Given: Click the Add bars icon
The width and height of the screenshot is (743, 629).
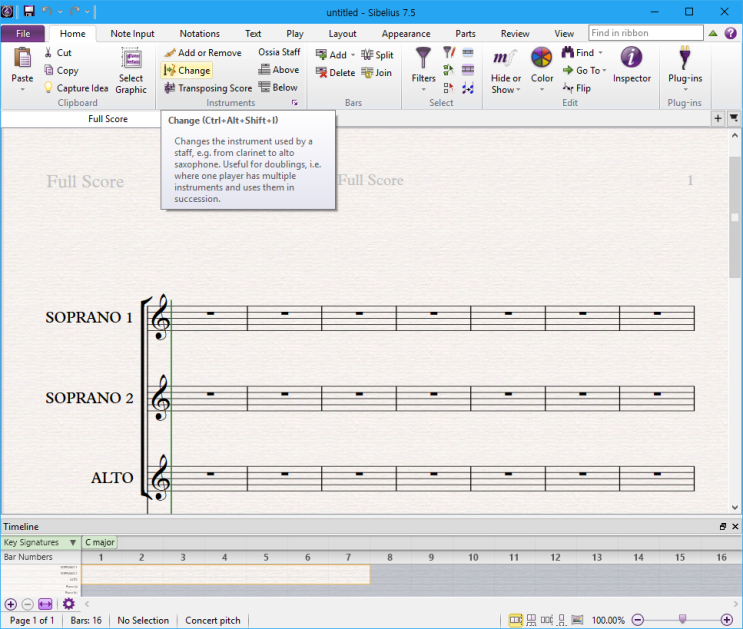Looking at the screenshot, I should (321, 55).
